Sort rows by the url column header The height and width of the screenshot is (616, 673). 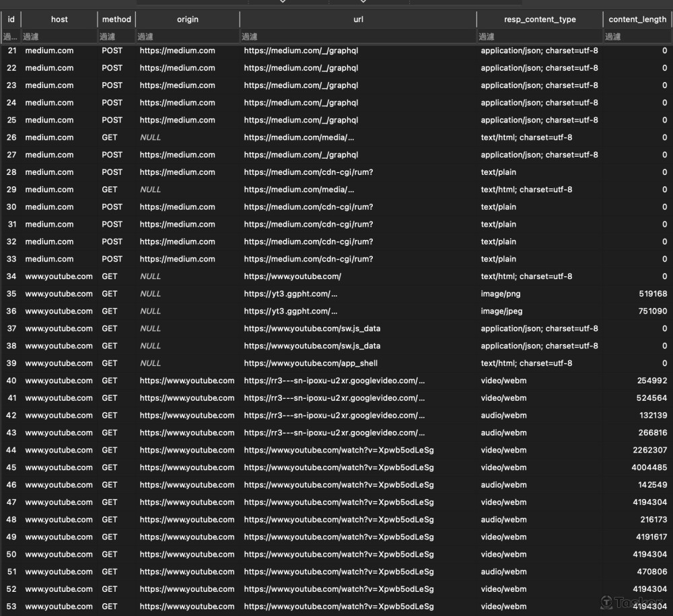click(358, 20)
